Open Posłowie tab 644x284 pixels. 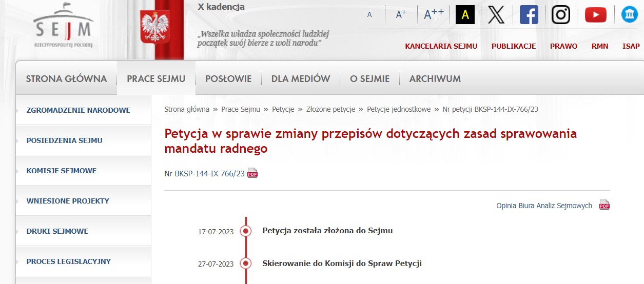point(228,78)
